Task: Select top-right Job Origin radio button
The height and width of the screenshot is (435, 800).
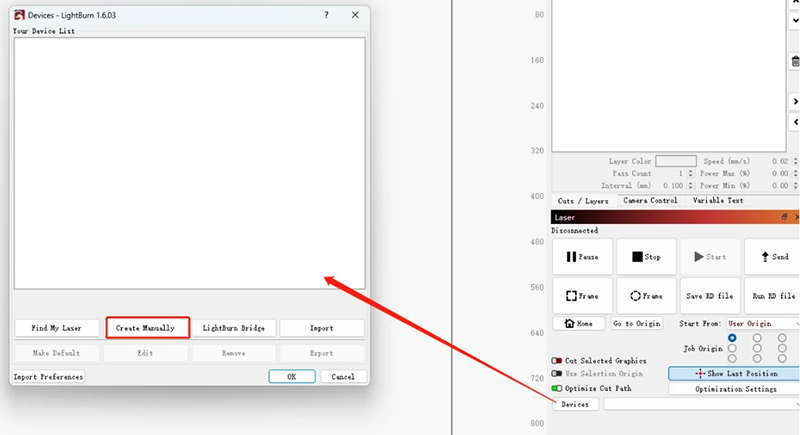Action: pyautogui.click(x=782, y=338)
